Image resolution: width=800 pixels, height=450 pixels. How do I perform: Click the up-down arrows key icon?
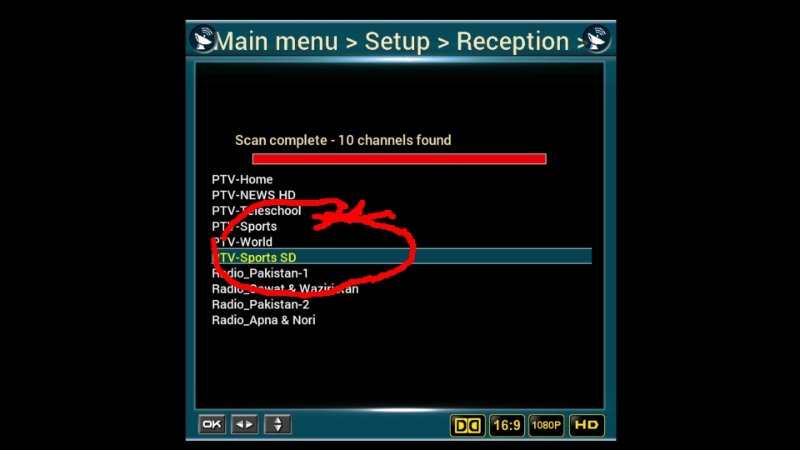coord(278,424)
